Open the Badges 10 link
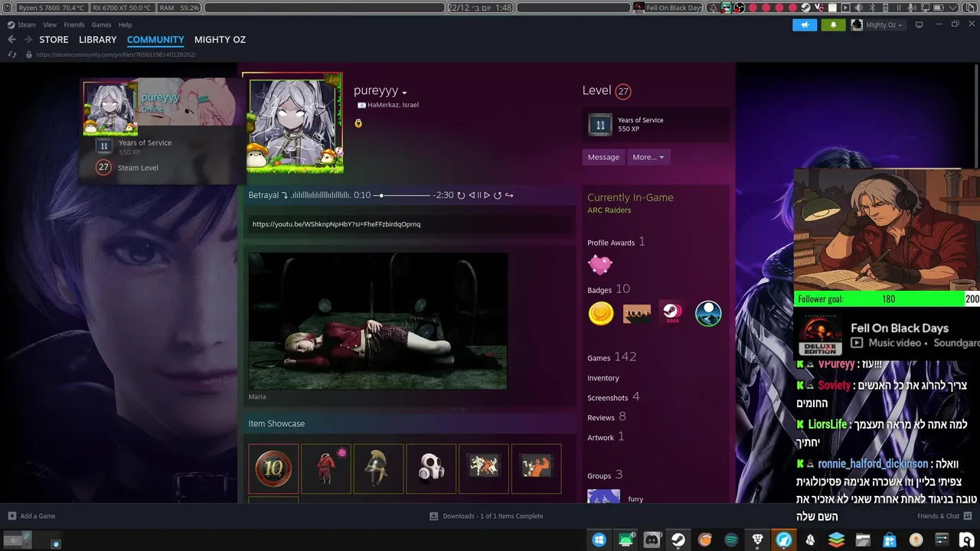980x551 pixels. 609,289
